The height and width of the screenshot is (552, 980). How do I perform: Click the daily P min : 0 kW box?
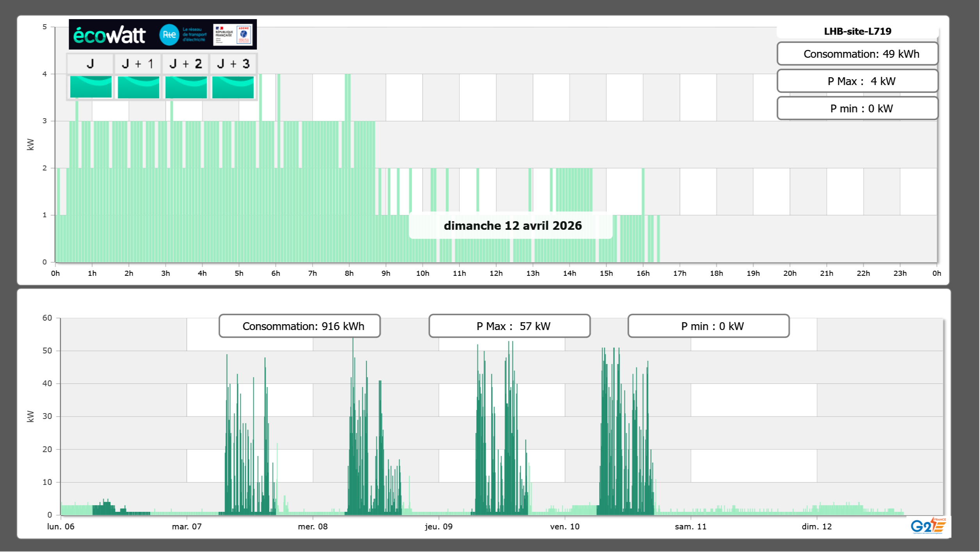coord(857,108)
